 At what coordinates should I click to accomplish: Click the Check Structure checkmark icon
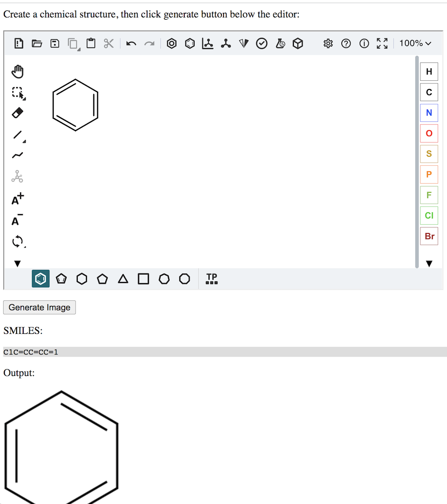pos(261,43)
